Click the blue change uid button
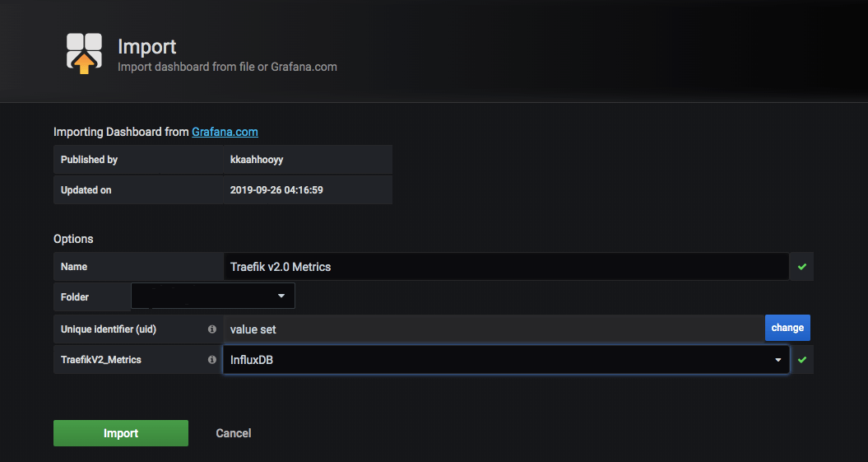 [787, 328]
